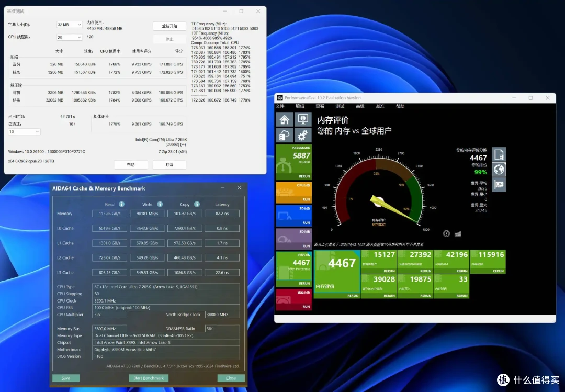Open the cloud database baselines icon
The image size is (565, 392).
point(284,136)
